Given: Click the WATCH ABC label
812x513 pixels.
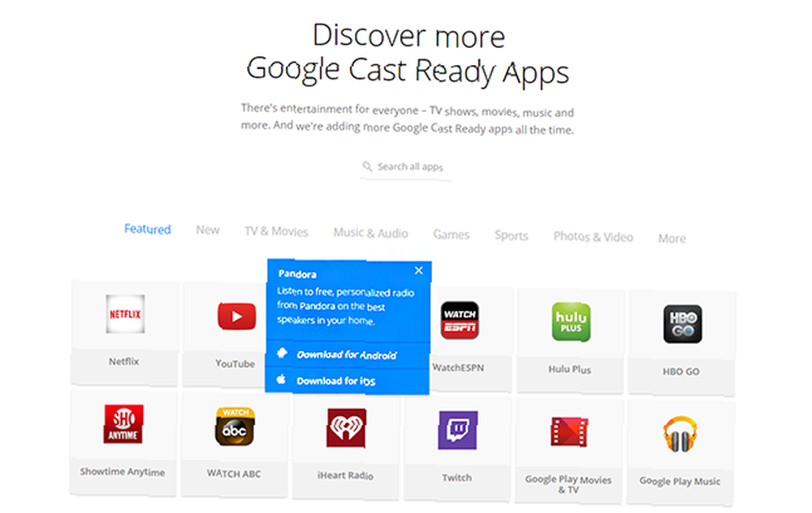Looking at the screenshot, I should click(234, 474).
